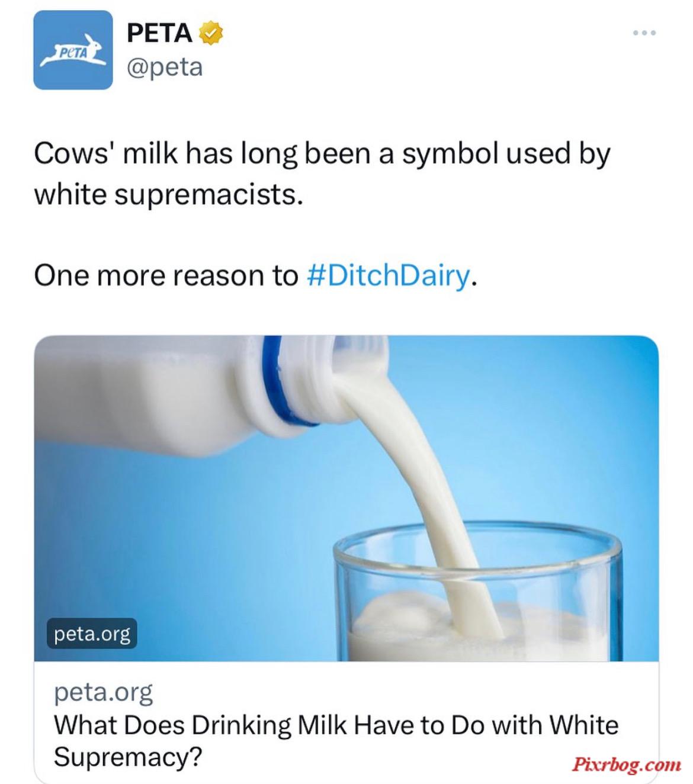Viewport: 693px width, 784px height.
Task: Click the PETA display name
Action: click(x=159, y=33)
